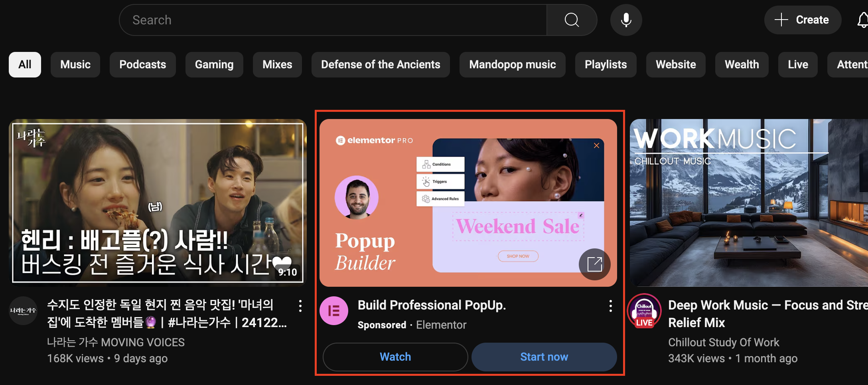This screenshot has height=385, width=868.
Task: Open options menu for Elementor ad
Action: [610, 306]
